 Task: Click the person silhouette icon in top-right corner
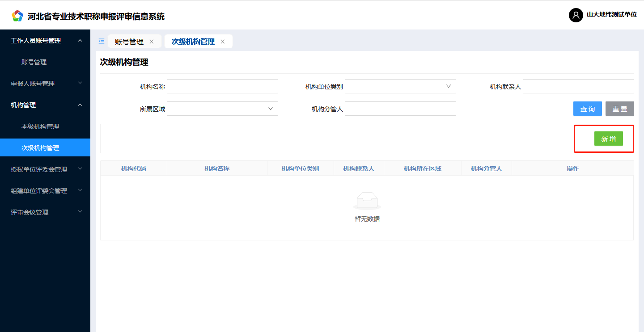pyautogui.click(x=576, y=15)
